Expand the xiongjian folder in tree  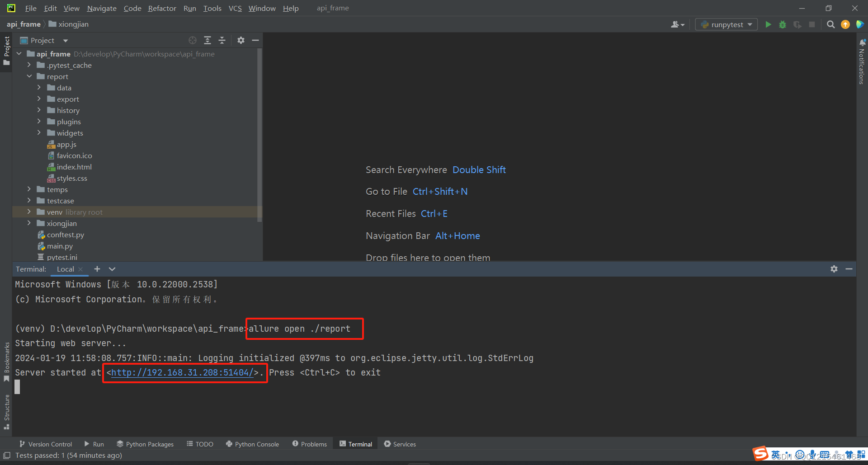(x=29, y=223)
